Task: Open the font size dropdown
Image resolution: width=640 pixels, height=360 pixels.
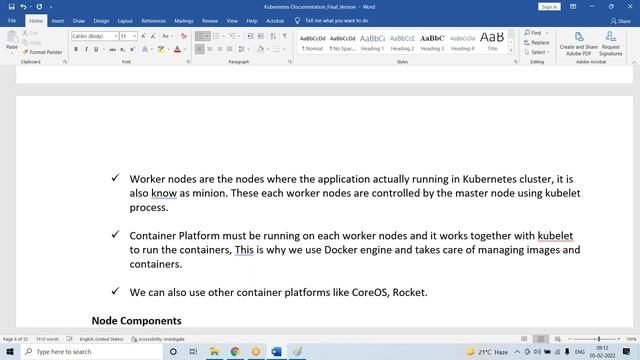Action: pyautogui.click(x=134, y=36)
